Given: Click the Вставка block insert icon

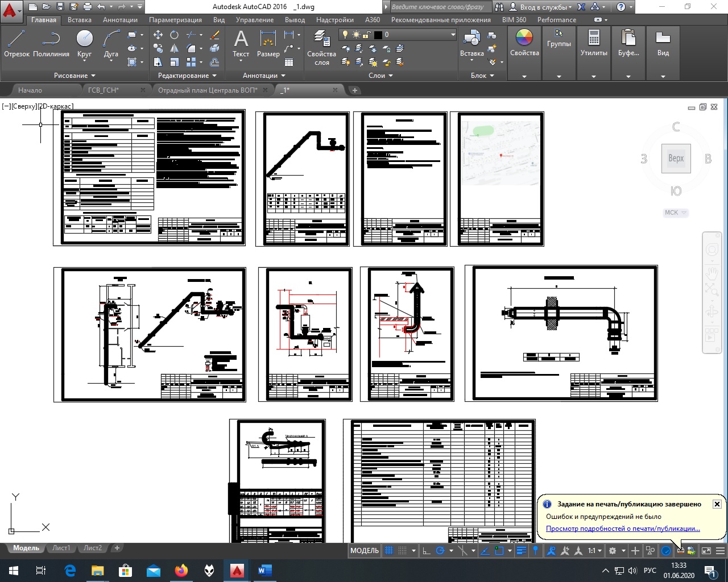Looking at the screenshot, I should [471, 43].
